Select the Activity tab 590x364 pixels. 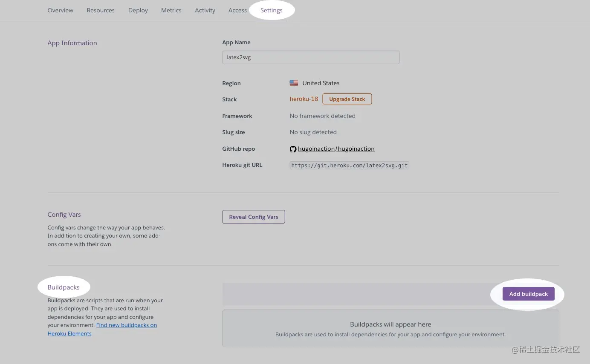pyautogui.click(x=205, y=10)
